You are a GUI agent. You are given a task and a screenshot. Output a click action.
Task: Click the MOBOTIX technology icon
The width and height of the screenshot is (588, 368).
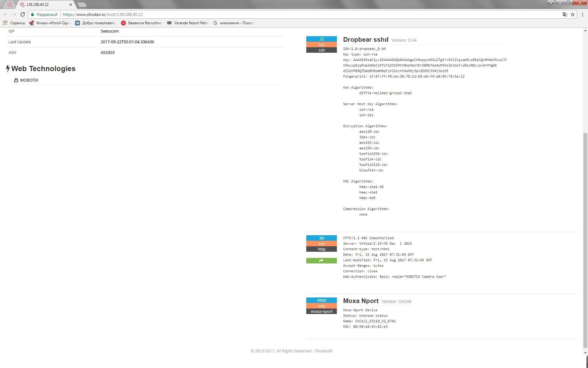click(16, 80)
